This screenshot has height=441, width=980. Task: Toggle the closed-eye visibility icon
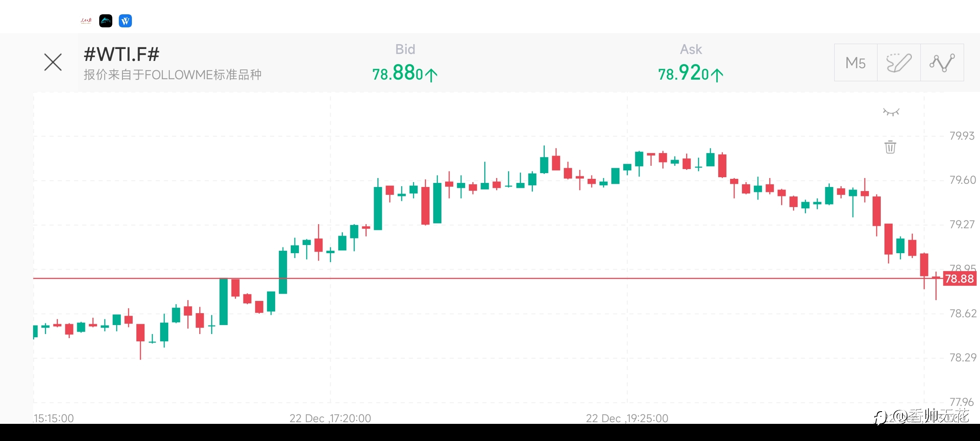[891, 112]
